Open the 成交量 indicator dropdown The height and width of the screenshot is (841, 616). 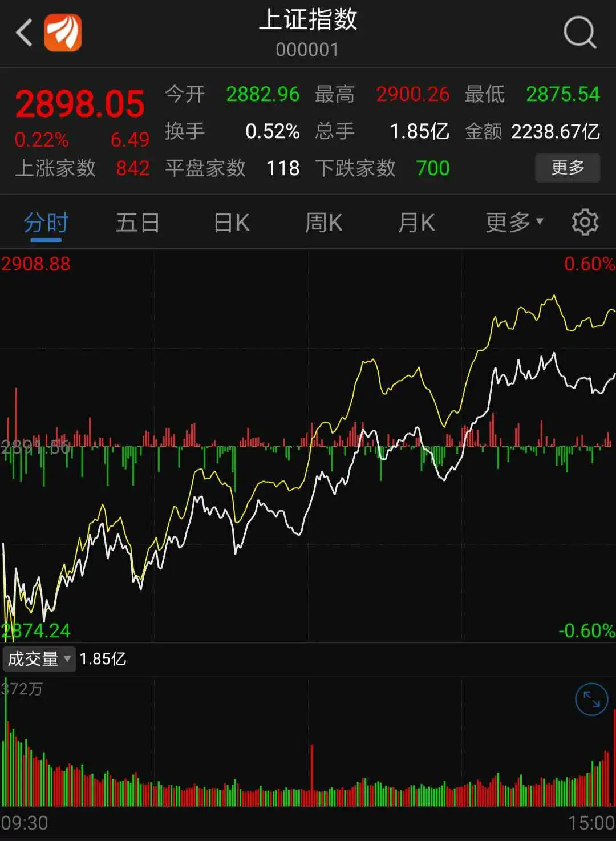click(39, 659)
